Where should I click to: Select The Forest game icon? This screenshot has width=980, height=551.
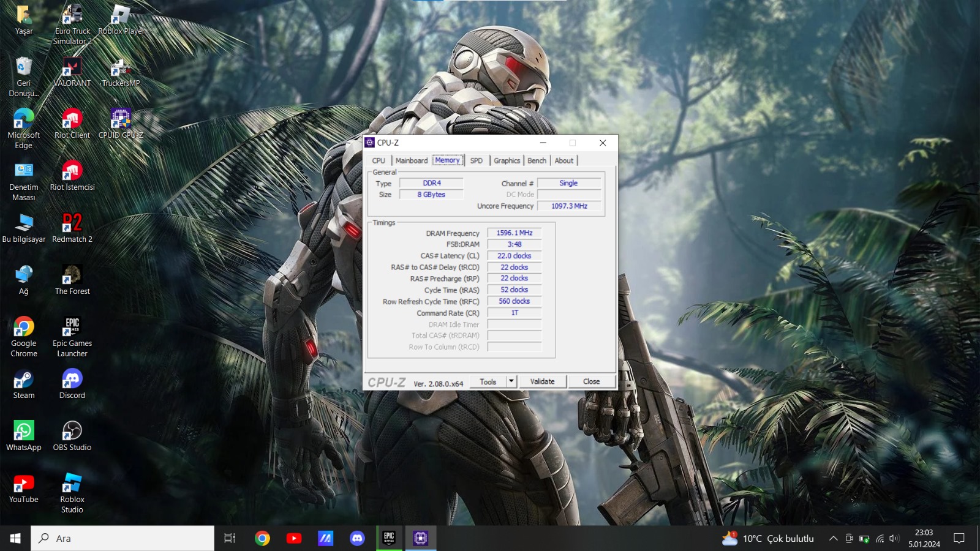click(72, 280)
